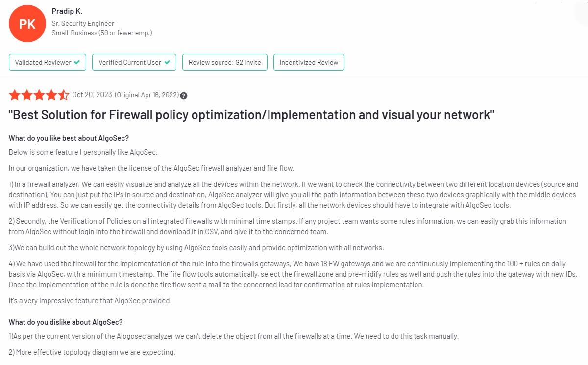Click the Review source: G2 invite badge
Screen dimensions: 588x365
(x=225, y=62)
